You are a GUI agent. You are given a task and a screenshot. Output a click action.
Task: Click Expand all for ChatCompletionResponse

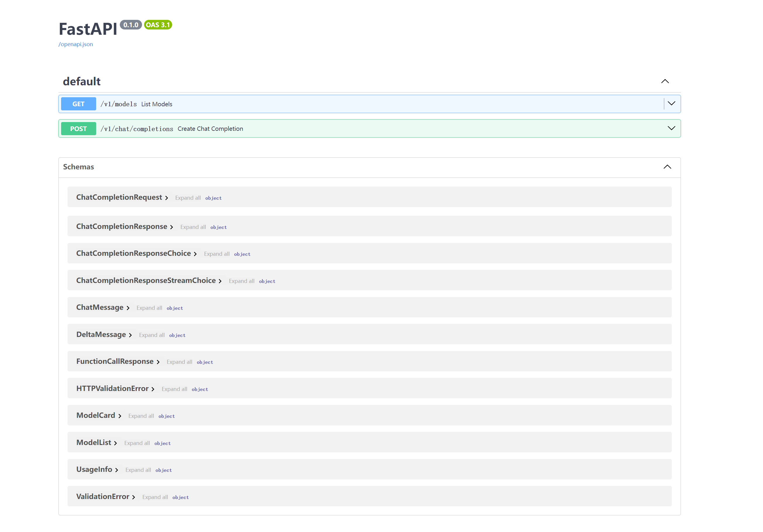click(x=193, y=227)
